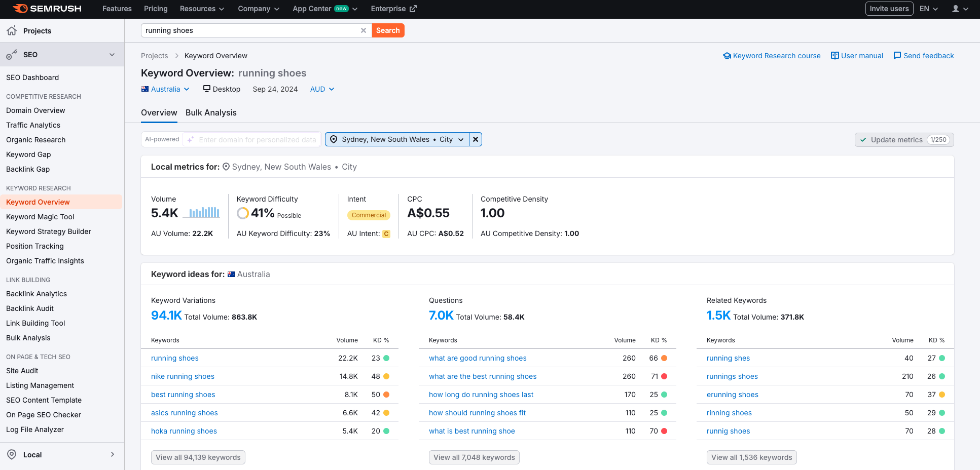Image resolution: width=980 pixels, height=470 pixels.
Task: Click the Send feedback icon
Action: coord(898,55)
